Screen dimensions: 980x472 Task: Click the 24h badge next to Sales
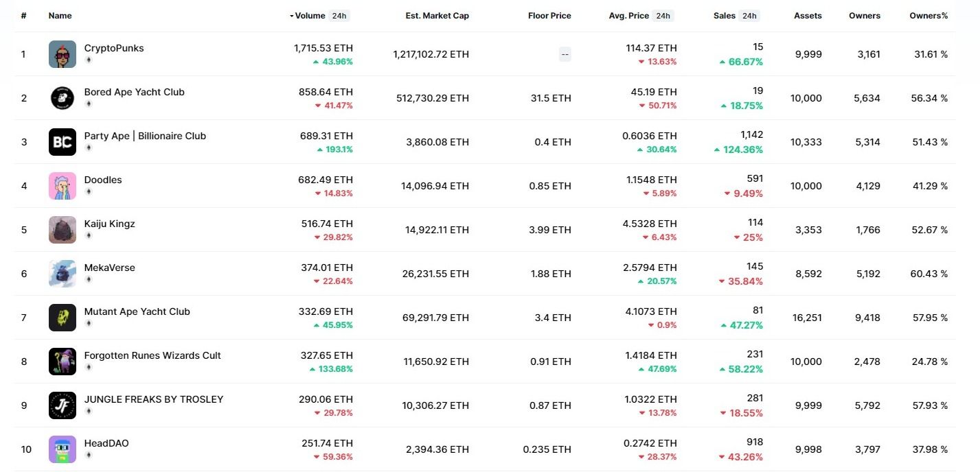749,16
